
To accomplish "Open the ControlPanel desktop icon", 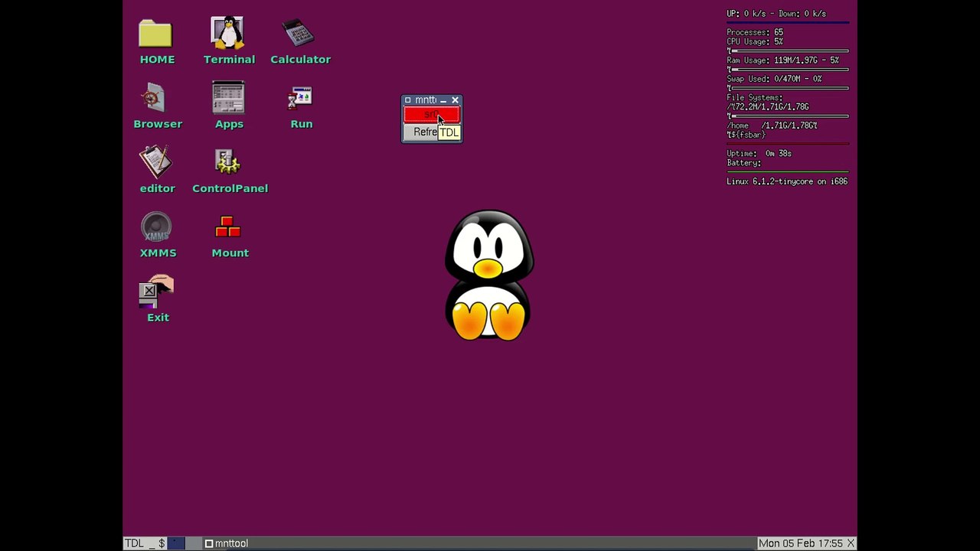I will [230, 171].
